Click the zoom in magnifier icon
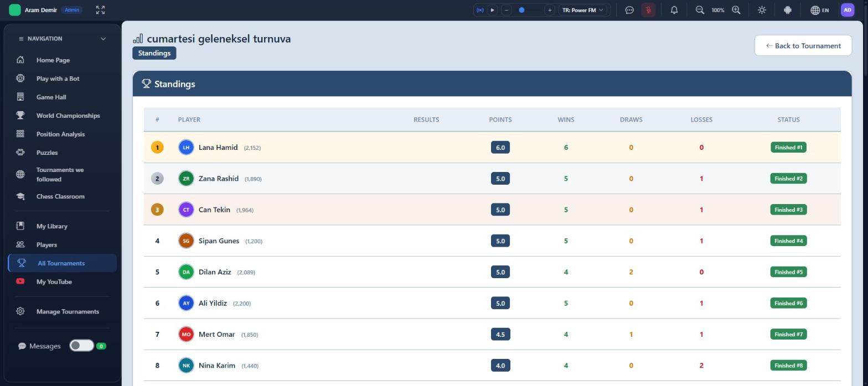Screen dimensions: 868x386 (x=736, y=10)
